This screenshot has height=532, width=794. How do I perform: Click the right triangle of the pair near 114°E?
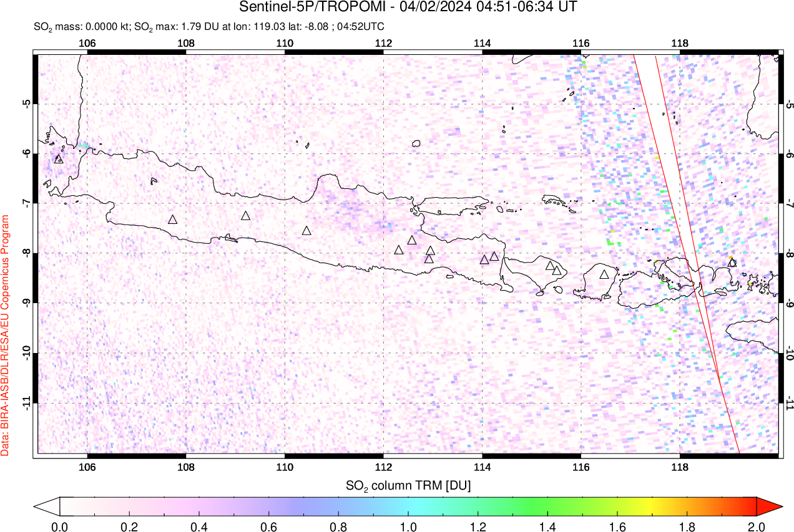click(x=494, y=256)
